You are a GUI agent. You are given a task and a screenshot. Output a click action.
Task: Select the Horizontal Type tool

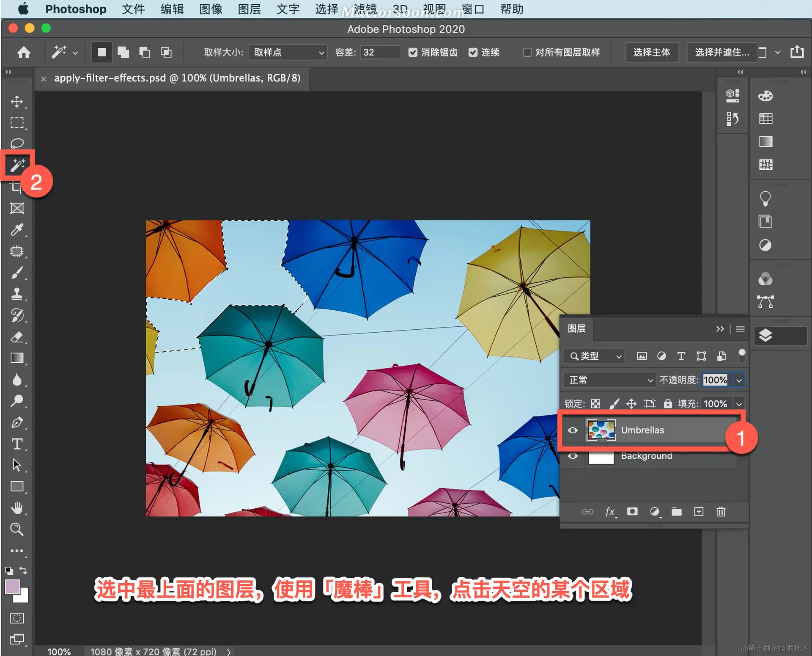click(x=17, y=444)
